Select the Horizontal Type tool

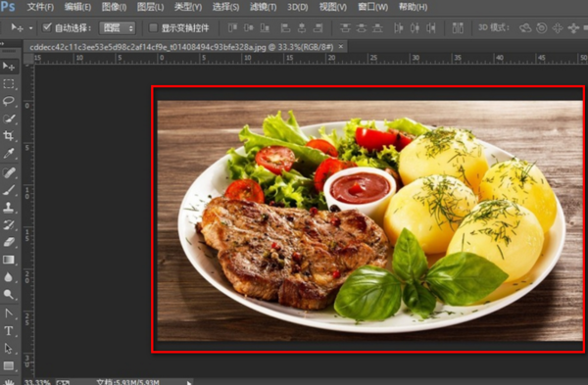(8, 331)
